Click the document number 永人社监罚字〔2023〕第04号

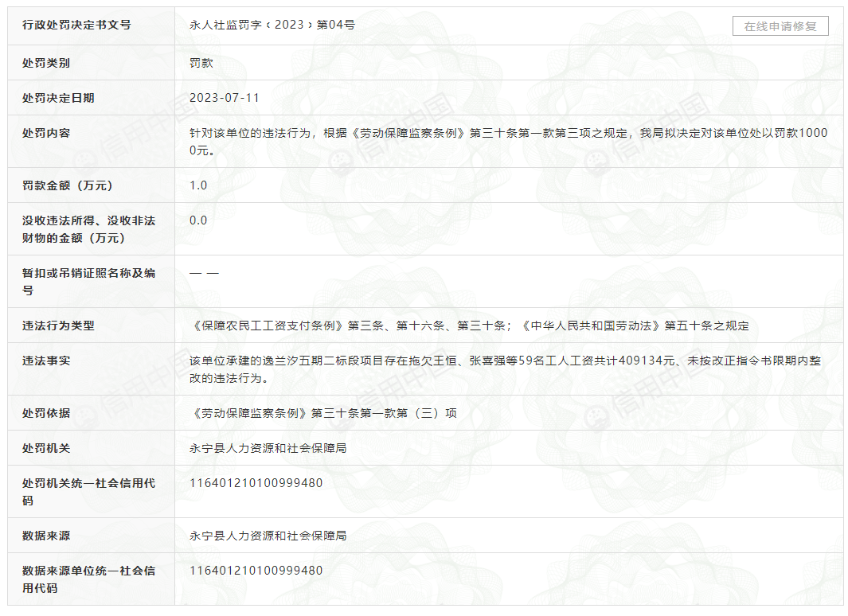point(272,25)
